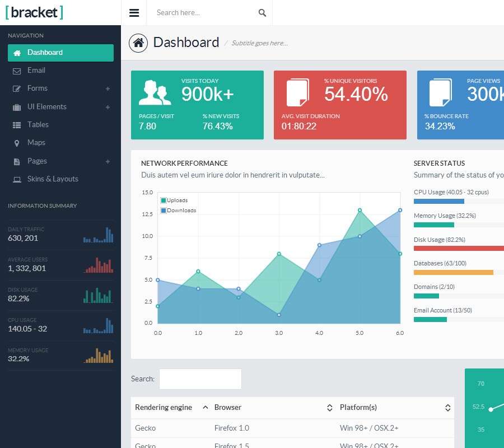Toggle the Downloads series legend swatch

click(164, 211)
